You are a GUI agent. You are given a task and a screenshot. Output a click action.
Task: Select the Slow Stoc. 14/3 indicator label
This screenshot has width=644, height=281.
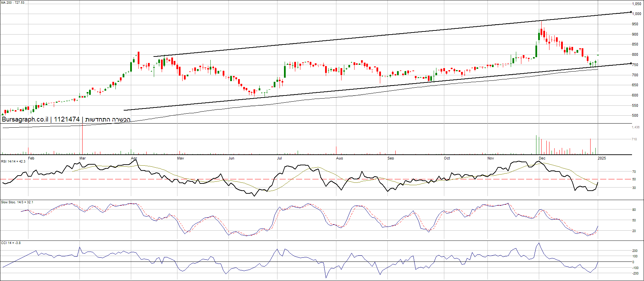click(17, 202)
